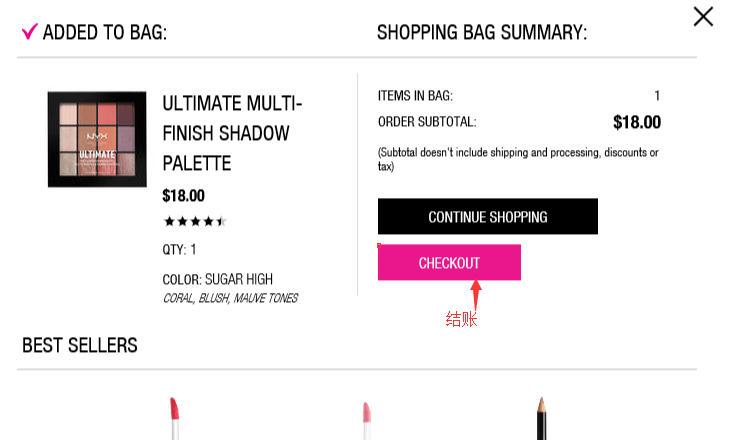Click the QTY: 1 text
Viewport: 729px width, 440px height.
179,250
